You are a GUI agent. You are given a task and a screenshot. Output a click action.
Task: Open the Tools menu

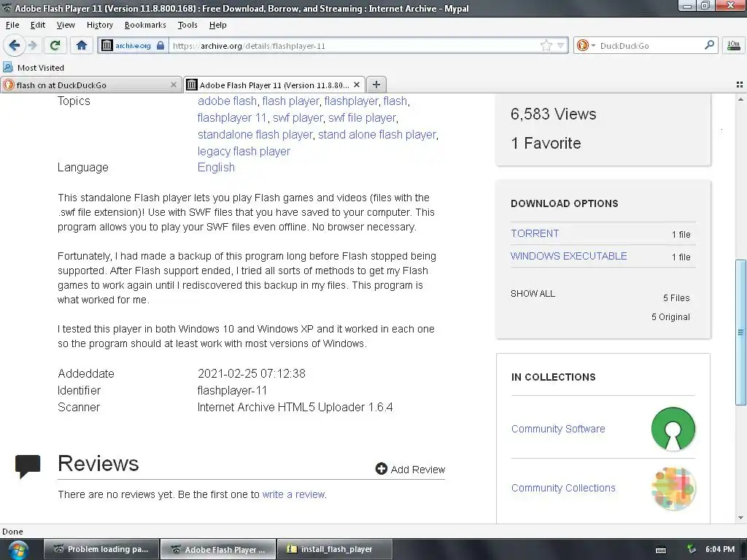pos(187,25)
